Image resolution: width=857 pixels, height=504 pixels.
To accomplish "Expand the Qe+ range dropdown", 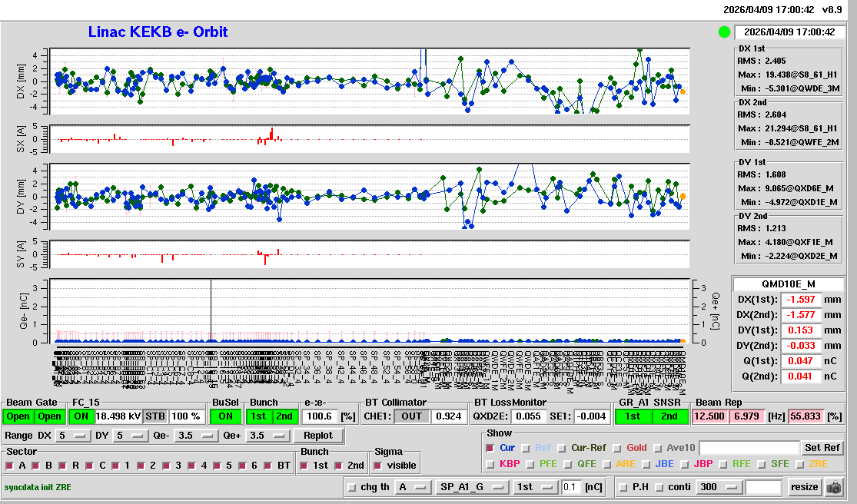I will click(267, 436).
